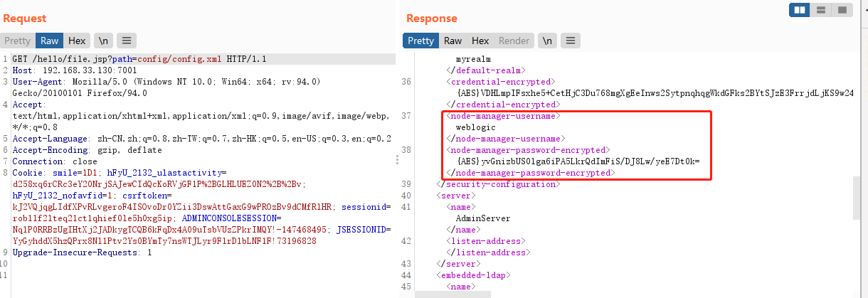Screen dimensions: 868x298
Task: Toggle non-printable \n characters in Request
Action: (104, 41)
